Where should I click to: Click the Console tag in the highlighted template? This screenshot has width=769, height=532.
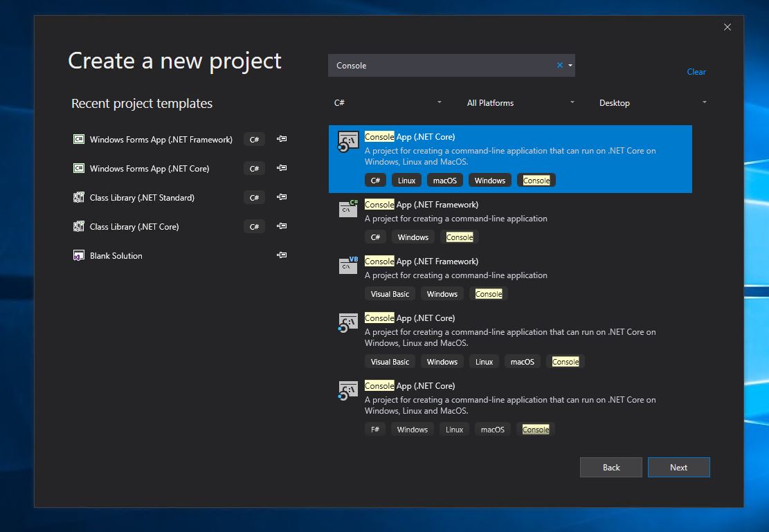tap(536, 181)
